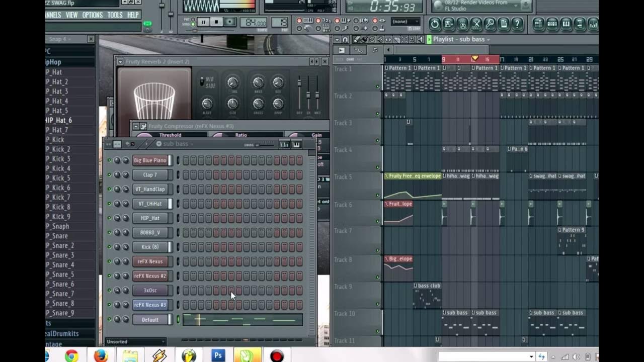Open graph editor in step sequencer
The width and height of the screenshot is (644, 362).
coord(284,144)
